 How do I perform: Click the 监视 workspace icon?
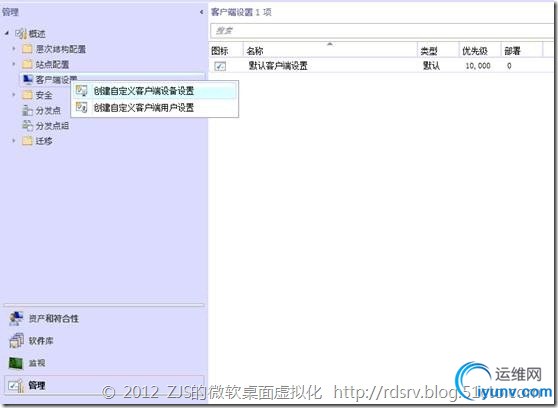tap(16, 363)
